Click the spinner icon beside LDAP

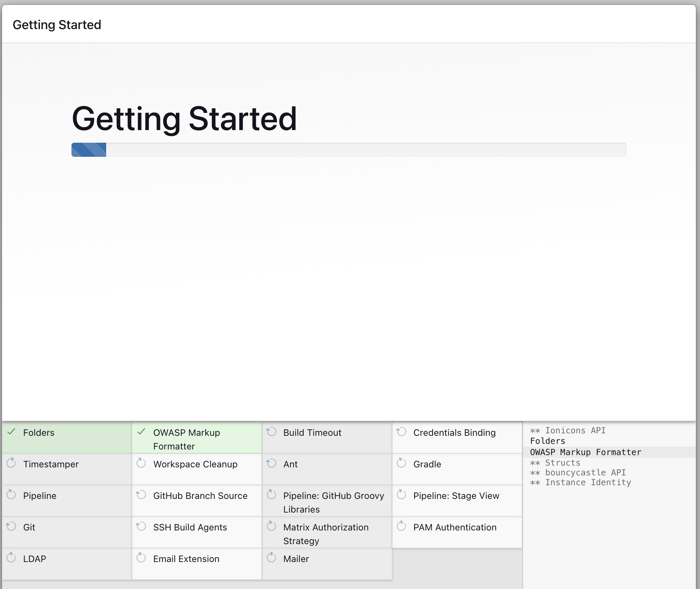[x=11, y=558]
